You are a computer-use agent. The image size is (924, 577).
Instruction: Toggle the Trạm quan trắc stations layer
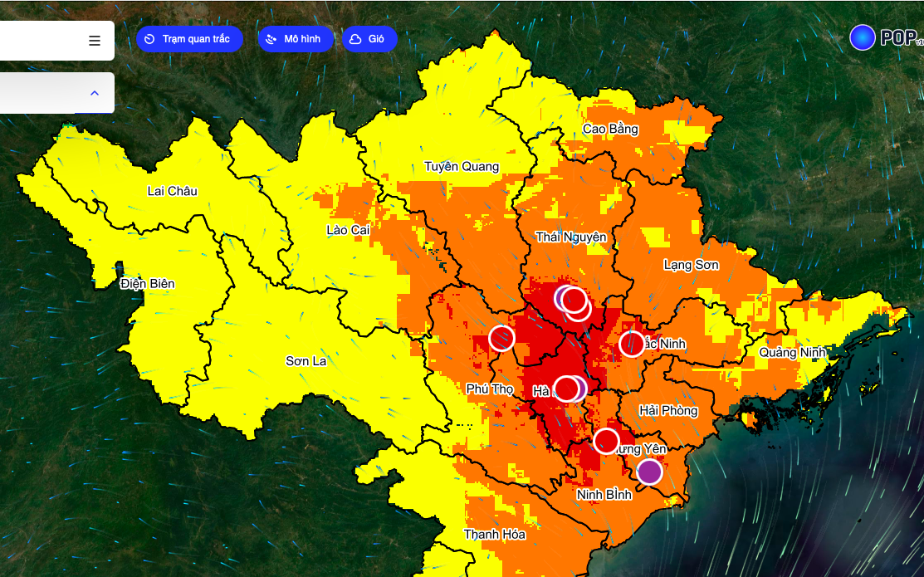(x=189, y=39)
